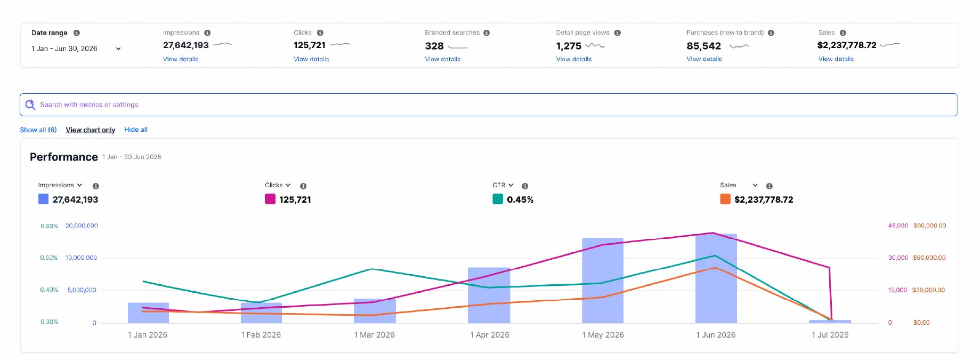Image resolution: width=980 pixels, height=360 pixels.
Task: Open View details under Branded searches
Action: [x=442, y=59]
